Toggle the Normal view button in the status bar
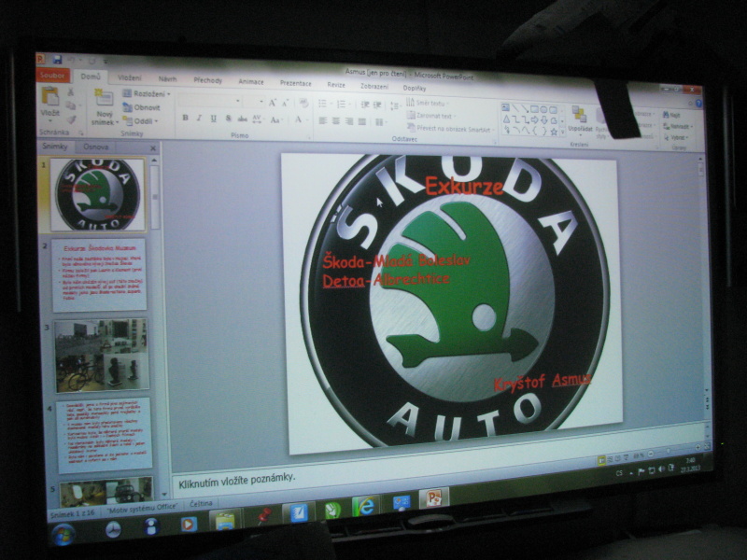Screen dimensions: 747x560 (601, 459)
